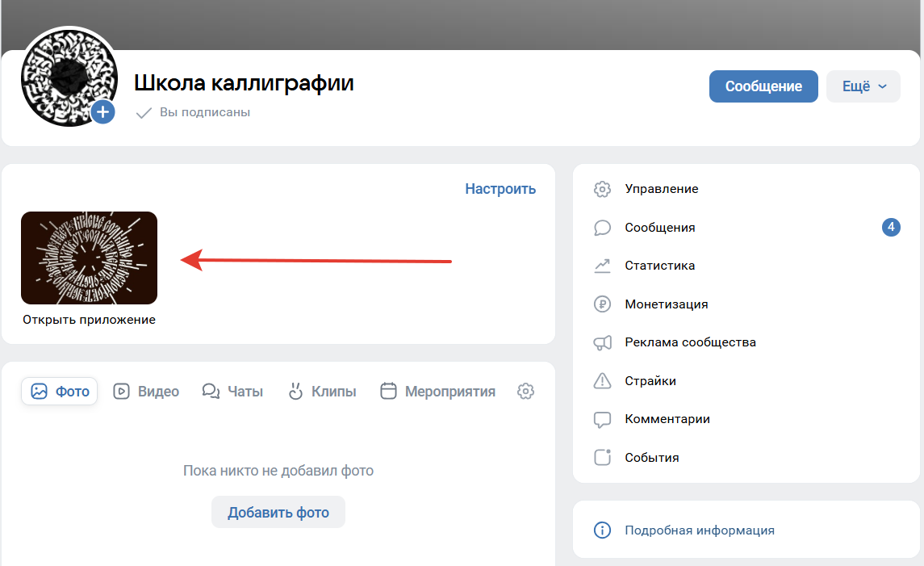Open the calligraphy app via Открыть приложение thumbnail
The image size is (924, 566).
[89, 258]
